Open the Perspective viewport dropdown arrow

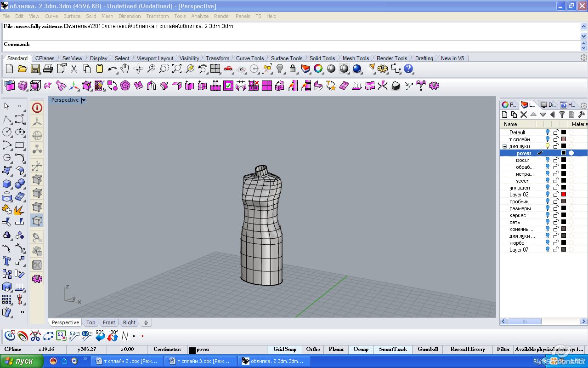click(x=84, y=100)
